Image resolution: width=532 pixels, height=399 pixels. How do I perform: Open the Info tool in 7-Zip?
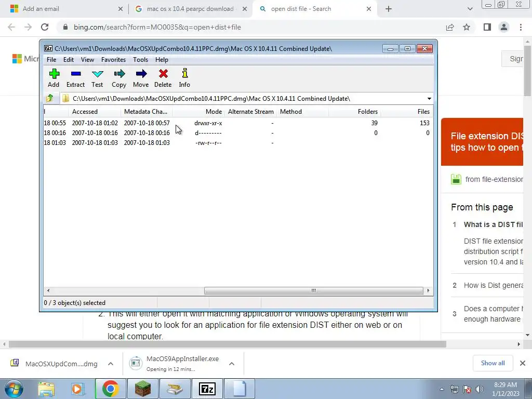point(184,78)
